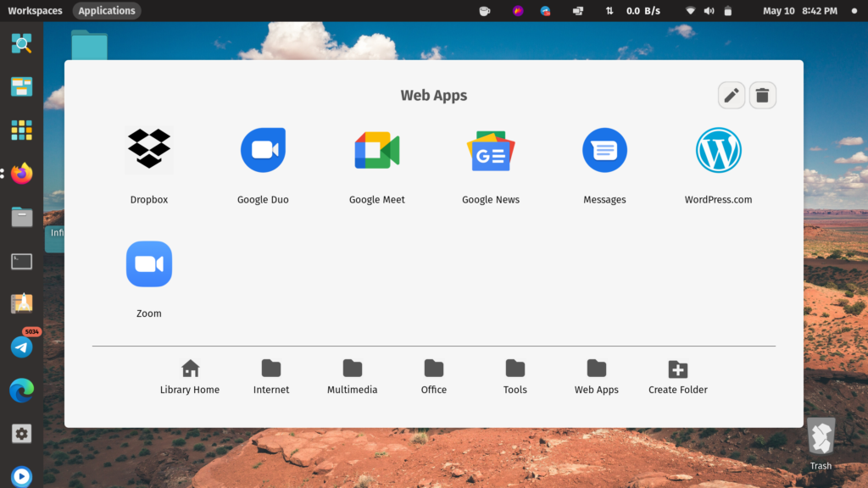Open Telegram from the dock

21,347
